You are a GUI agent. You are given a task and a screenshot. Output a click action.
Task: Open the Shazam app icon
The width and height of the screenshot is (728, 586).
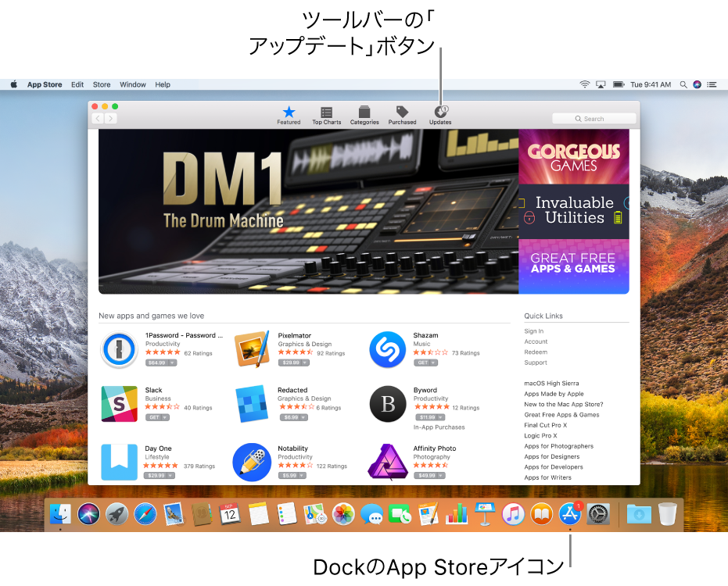(387, 349)
